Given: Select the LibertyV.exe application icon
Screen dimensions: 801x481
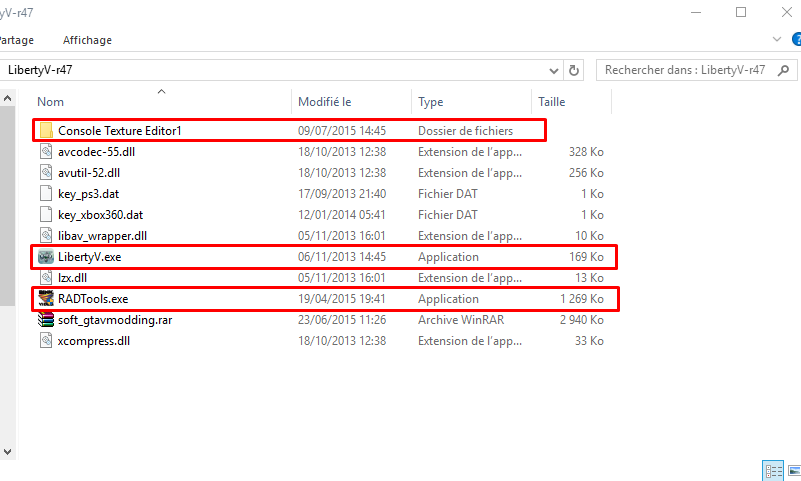Looking at the screenshot, I should (46, 256).
